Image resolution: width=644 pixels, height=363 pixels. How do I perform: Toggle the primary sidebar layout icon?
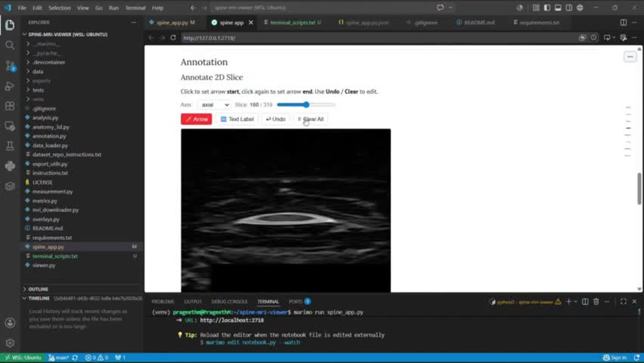click(x=547, y=7)
